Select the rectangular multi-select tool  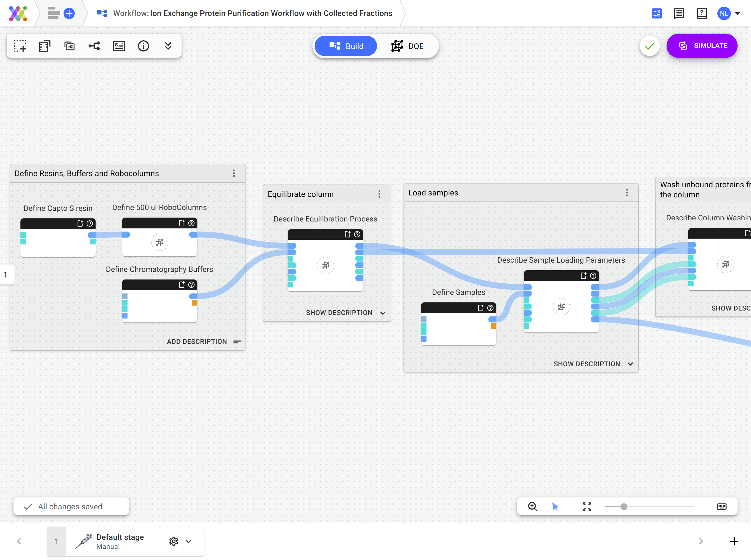click(20, 46)
